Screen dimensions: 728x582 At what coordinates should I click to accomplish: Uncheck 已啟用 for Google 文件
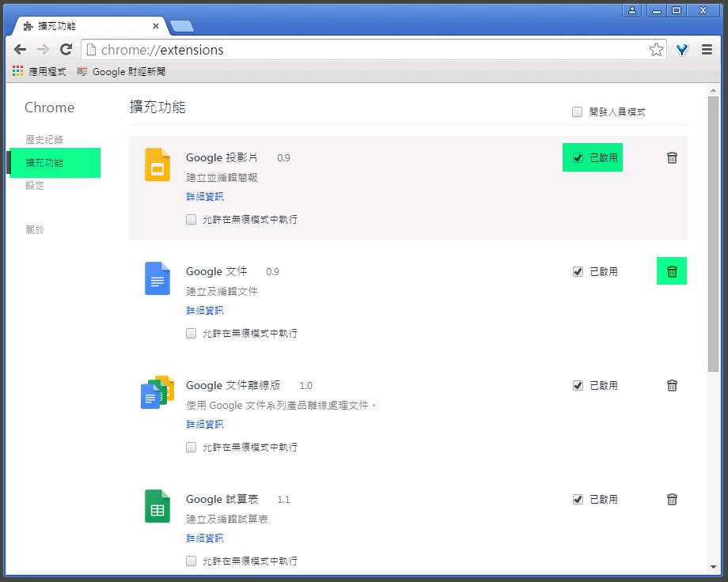[578, 271]
